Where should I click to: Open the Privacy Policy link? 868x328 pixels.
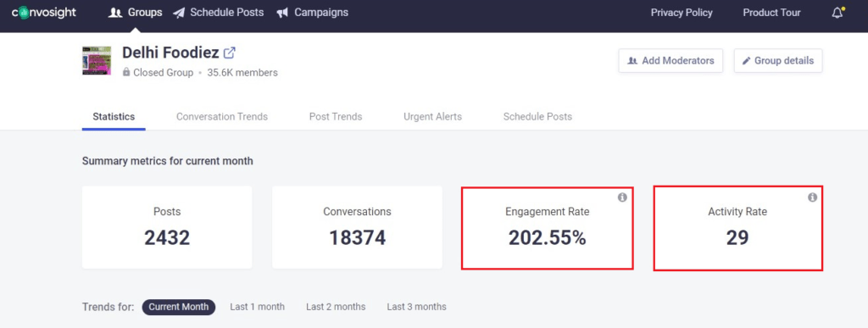(x=682, y=13)
